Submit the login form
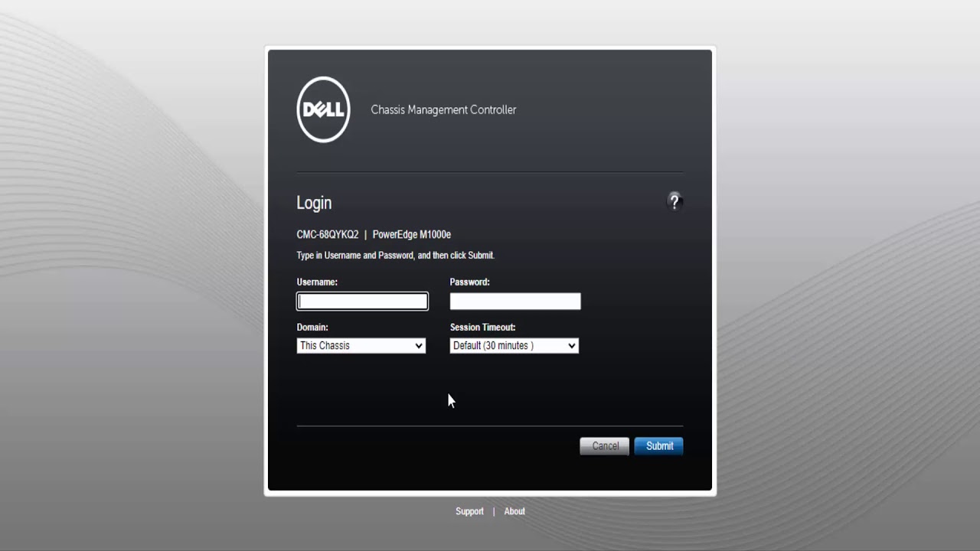The image size is (980, 551). 659,446
